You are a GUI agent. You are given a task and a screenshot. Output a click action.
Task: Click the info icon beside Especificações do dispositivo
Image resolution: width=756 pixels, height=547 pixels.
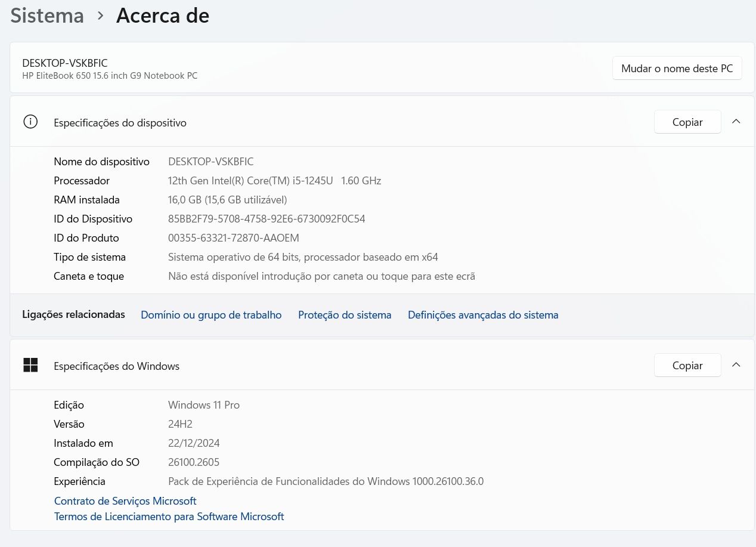coord(30,122)
